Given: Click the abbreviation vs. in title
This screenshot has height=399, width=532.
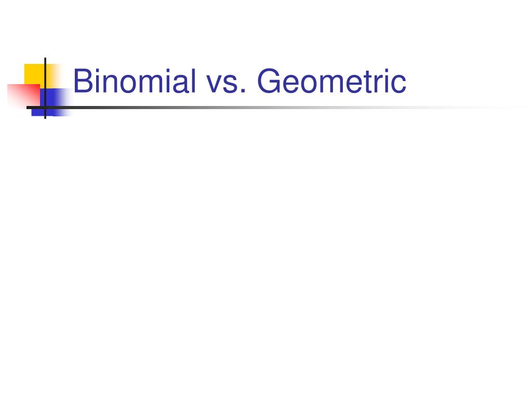Looking at the screenshot, I should 227,84.
